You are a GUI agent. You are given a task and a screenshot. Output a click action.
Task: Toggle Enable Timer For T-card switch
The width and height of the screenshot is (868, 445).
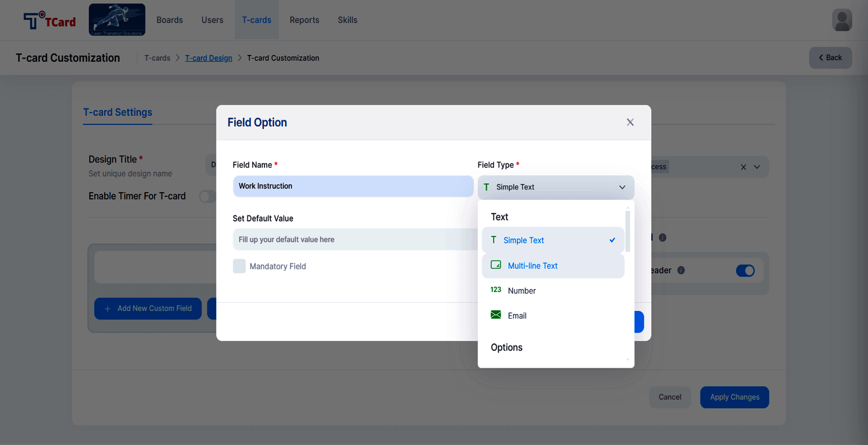pyautogui.click(x=208, y=197)
